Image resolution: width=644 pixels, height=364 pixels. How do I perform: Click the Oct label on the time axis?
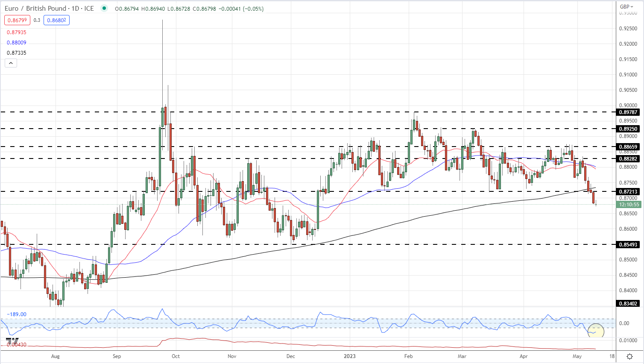pos(176,356)
